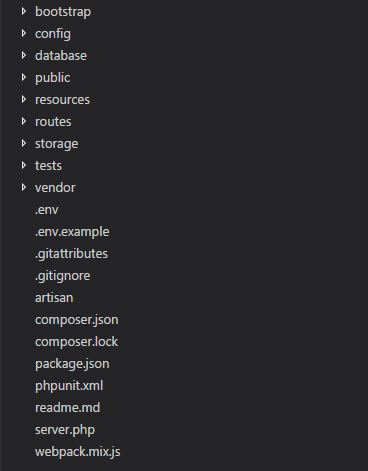Screen dimensions: 368x471
Task: Expand the routes folder arrow
Action: (x=24, y=121)
